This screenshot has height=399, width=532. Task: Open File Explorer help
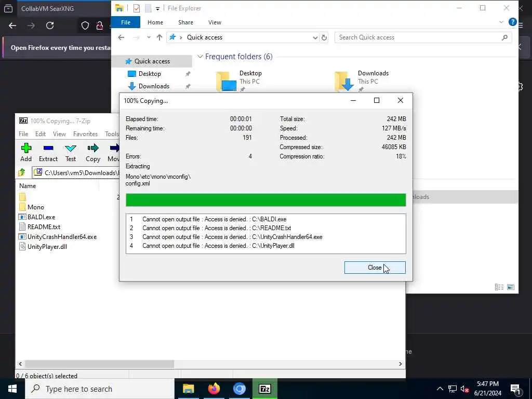512,22
